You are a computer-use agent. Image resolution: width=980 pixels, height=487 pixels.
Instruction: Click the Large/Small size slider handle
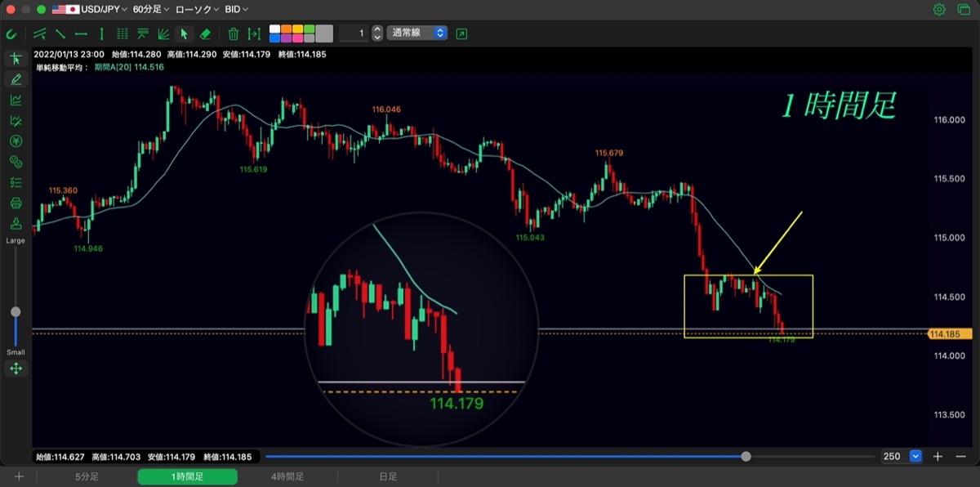pyautogui.click(x=16, y=312)
